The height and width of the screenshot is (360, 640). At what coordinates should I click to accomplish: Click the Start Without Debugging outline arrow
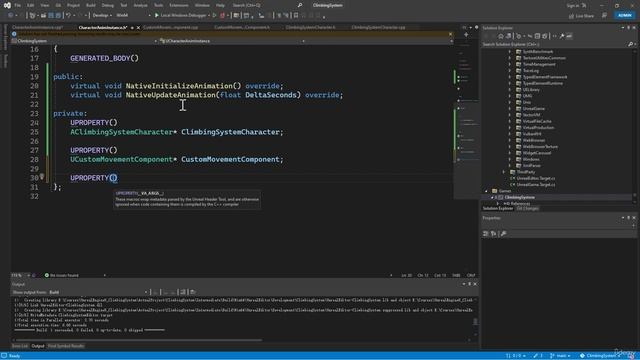(214, 16)
